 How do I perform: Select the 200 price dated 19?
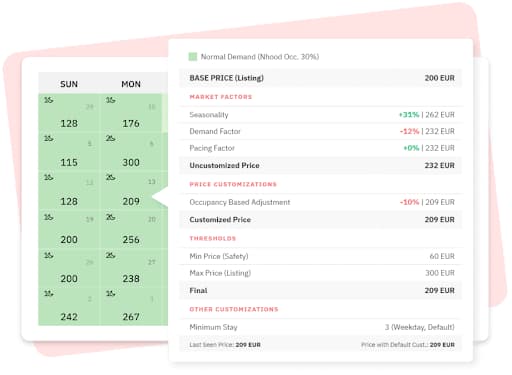pos(69,240)
